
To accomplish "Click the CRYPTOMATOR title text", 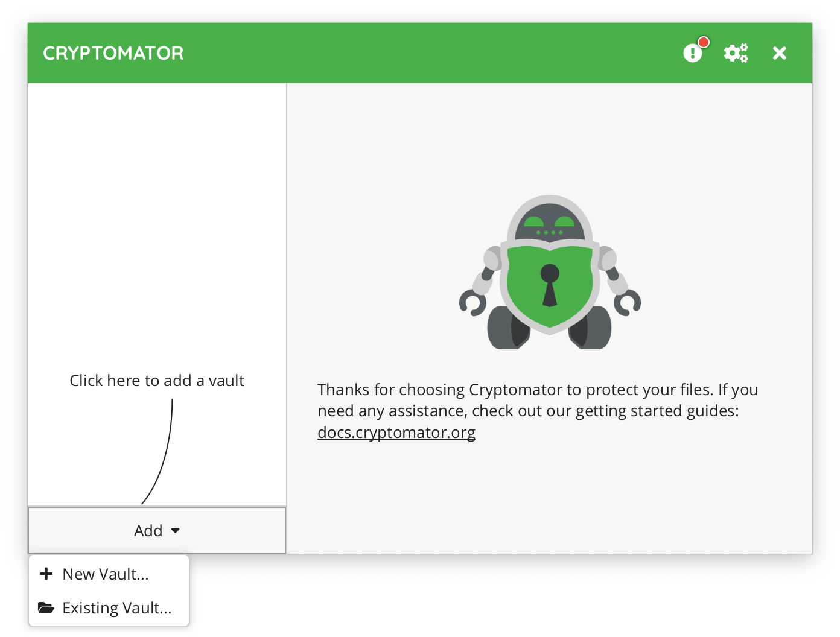I will 113,53.
